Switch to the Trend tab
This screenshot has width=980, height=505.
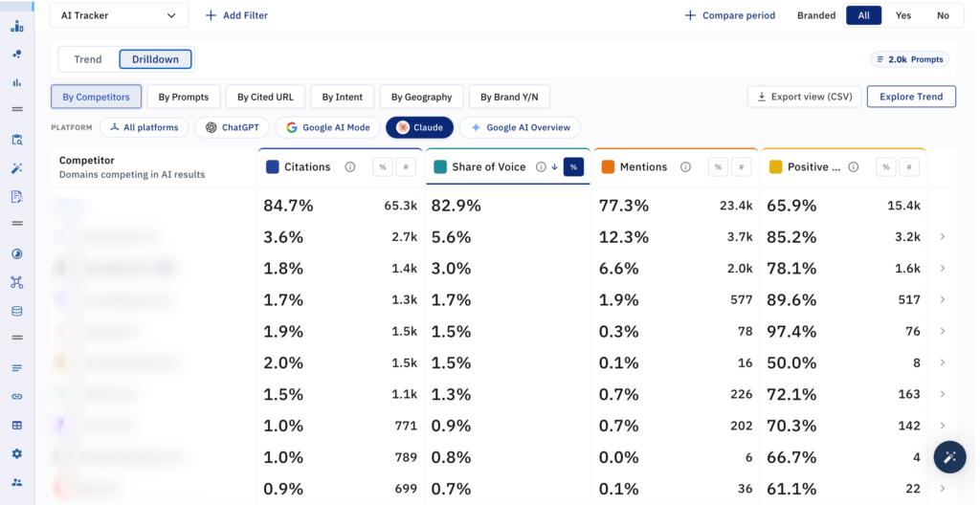tap(87, 59)
